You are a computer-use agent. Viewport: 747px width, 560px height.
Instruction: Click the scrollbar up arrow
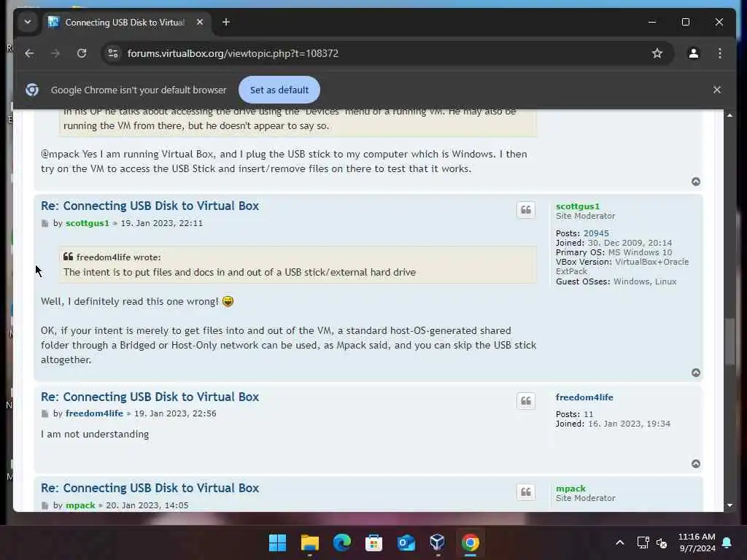(x=729, y=115)
